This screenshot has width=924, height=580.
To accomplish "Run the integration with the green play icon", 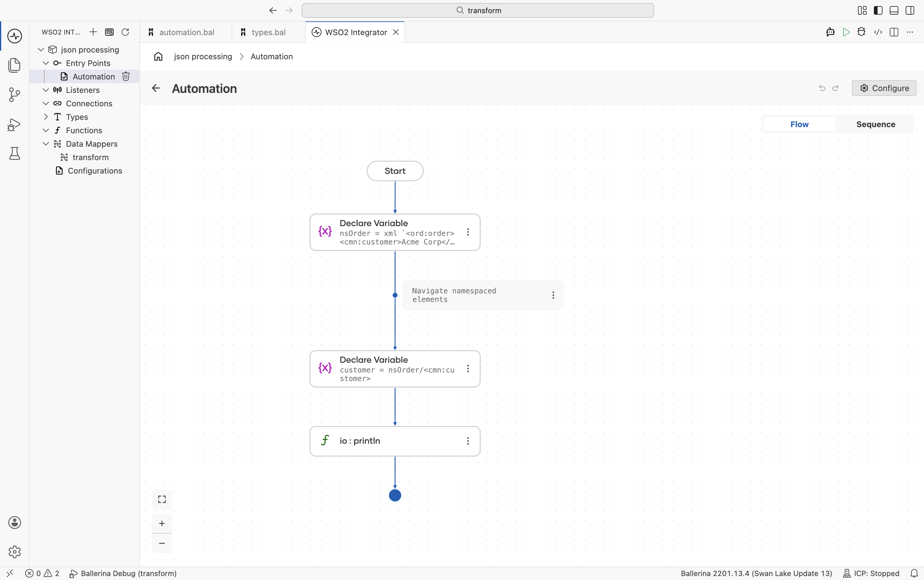I will (x=846, y=32).
